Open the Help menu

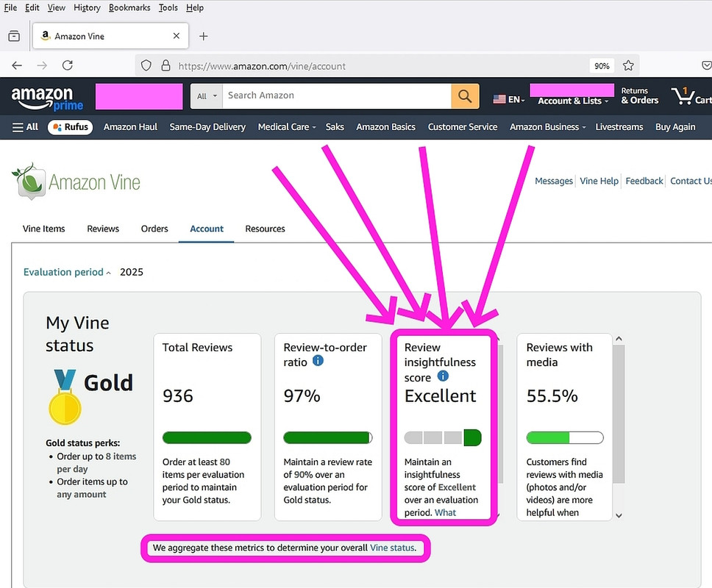pos(195,7)
